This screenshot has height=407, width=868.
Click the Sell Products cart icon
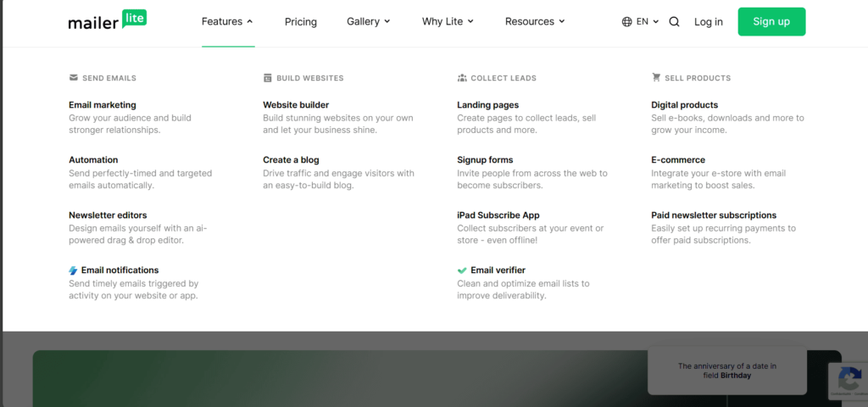coord(656,77)
